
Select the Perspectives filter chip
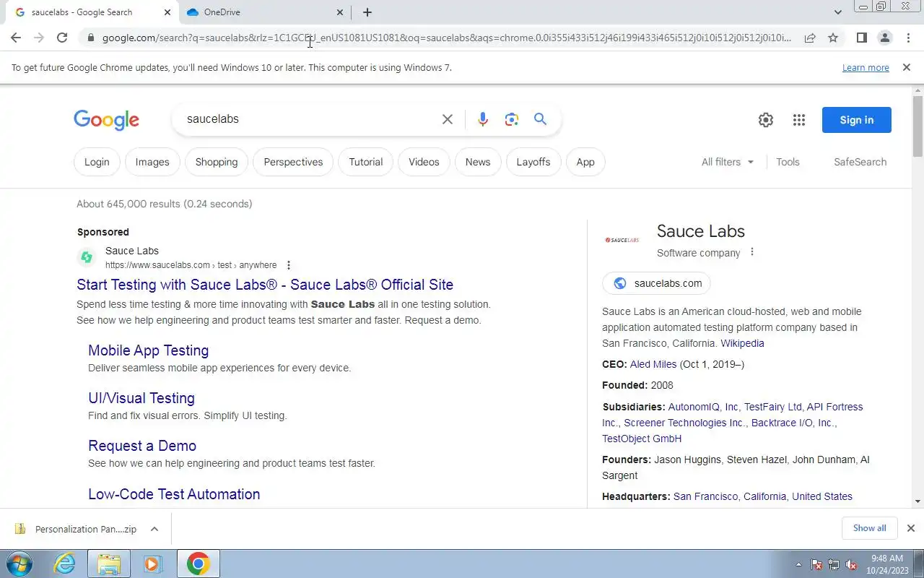293,162
